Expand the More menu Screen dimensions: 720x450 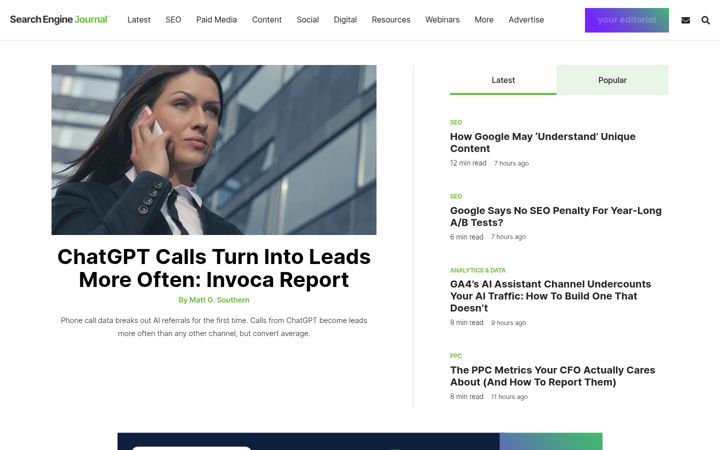point(484,20)
